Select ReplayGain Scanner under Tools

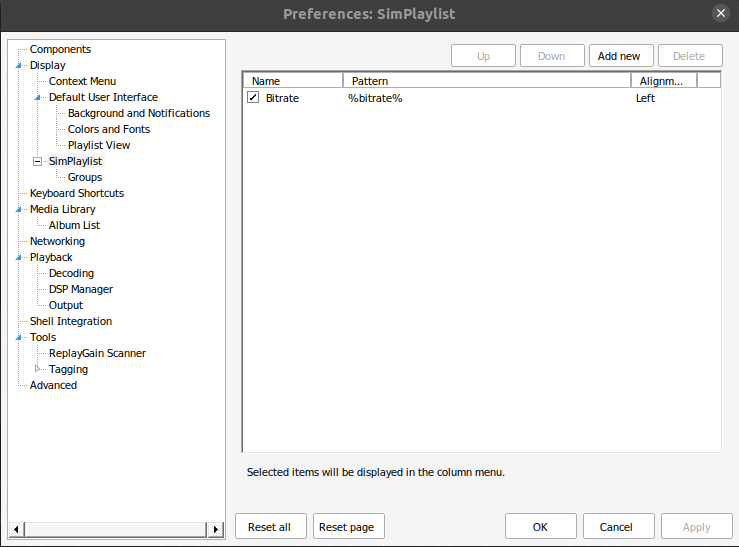pyautogui.click(x=98, y=353)
